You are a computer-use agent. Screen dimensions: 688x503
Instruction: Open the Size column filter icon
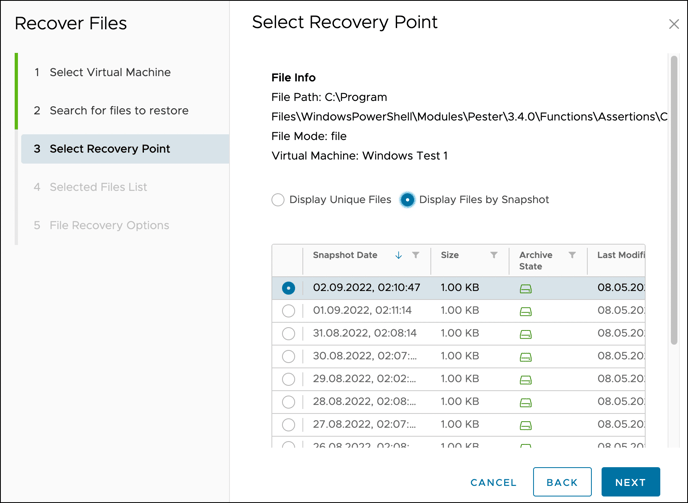[494, 255]
